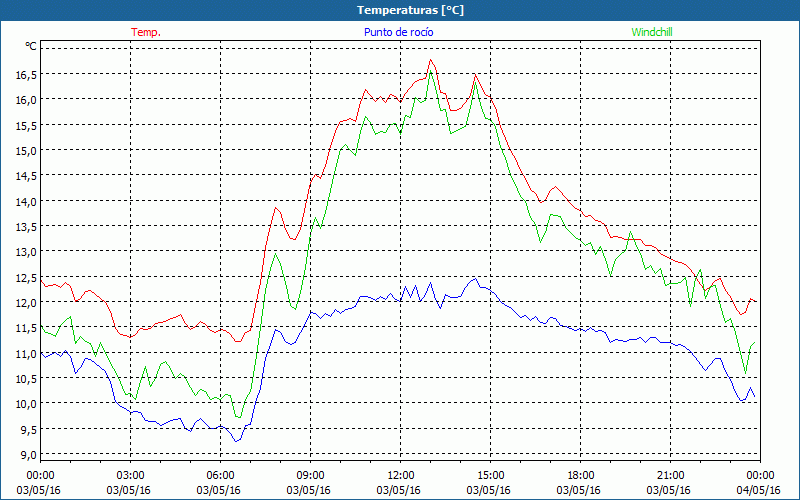This screenshot has width=800, height=500.
Task: Click the blue dew point minimum near 06:30
Action: tap(236, 441)
